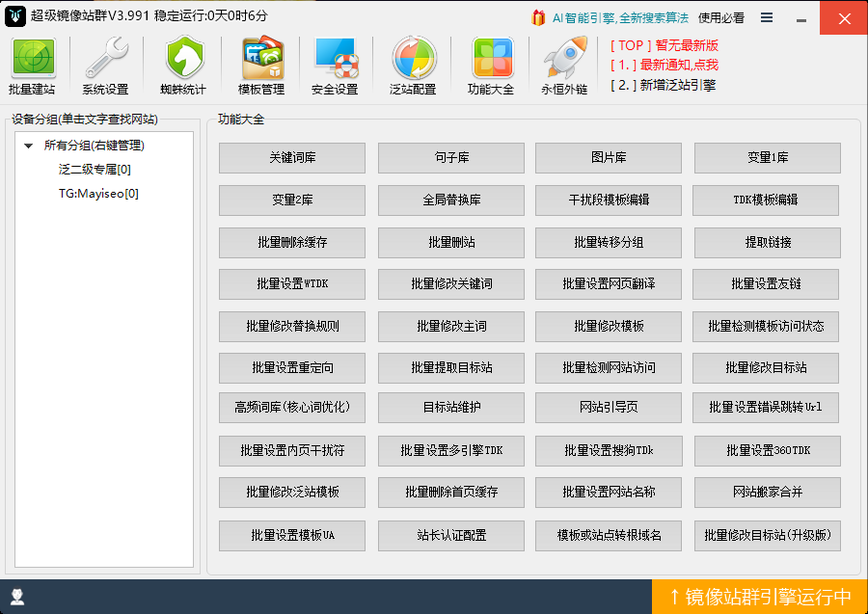Select 功能大全 colorful grid icon
The height and width of the screenshot is (614, 868).
pos(492,58)
